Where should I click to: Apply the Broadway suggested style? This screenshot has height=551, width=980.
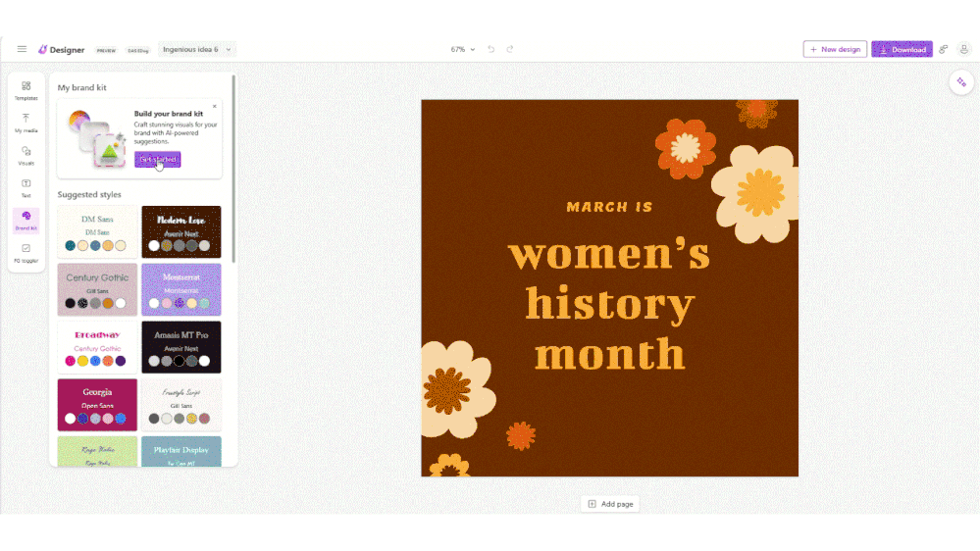pyautogui.click(x=97, y=347)
